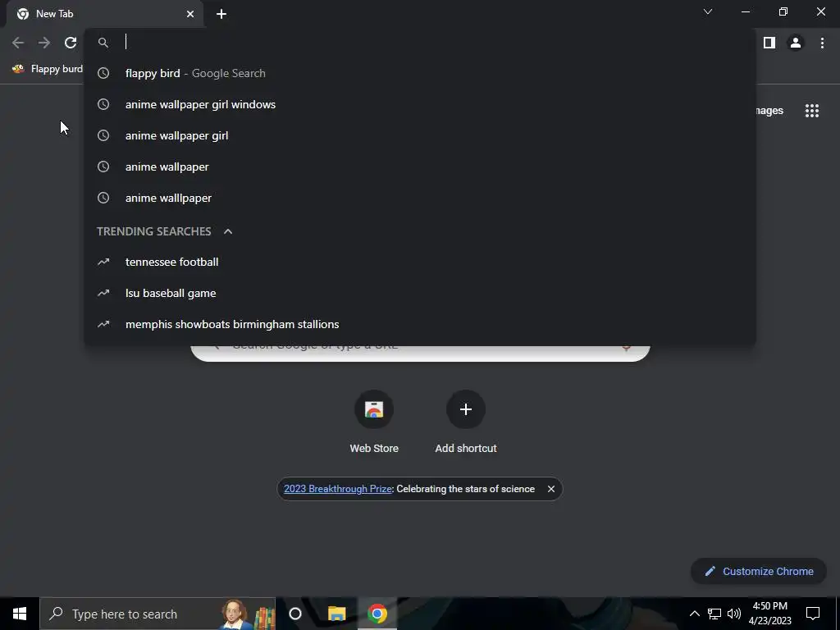Screen dimensions: 840x630
Task: Select the New Tab browser tab
Action: (x=105, y=14)
